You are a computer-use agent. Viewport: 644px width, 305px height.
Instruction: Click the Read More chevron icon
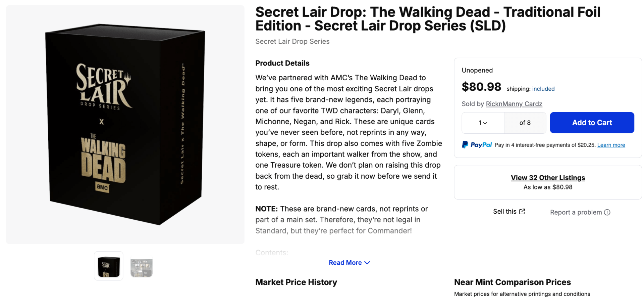367,263
